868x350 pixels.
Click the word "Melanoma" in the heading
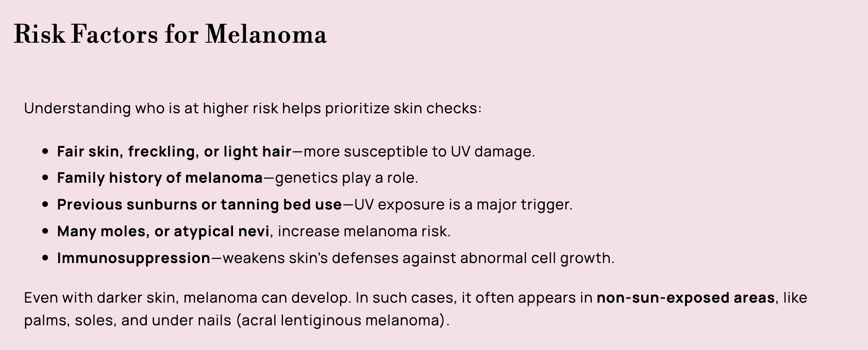(266, 34)
